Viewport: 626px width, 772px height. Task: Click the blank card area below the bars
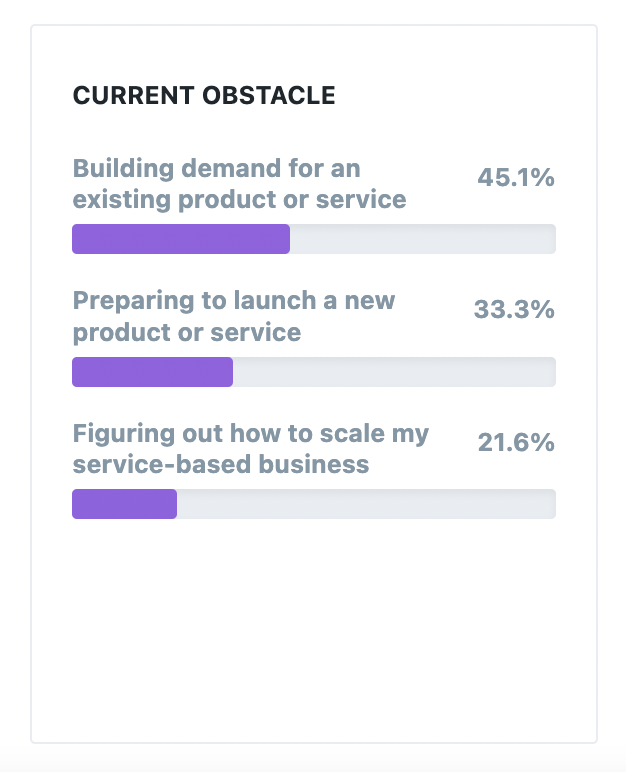[314, 630]
